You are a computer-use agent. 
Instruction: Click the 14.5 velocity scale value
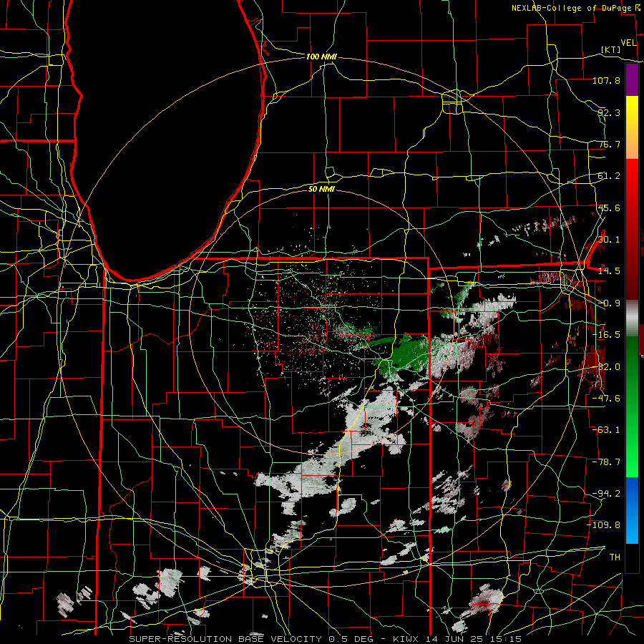[609, 271]
